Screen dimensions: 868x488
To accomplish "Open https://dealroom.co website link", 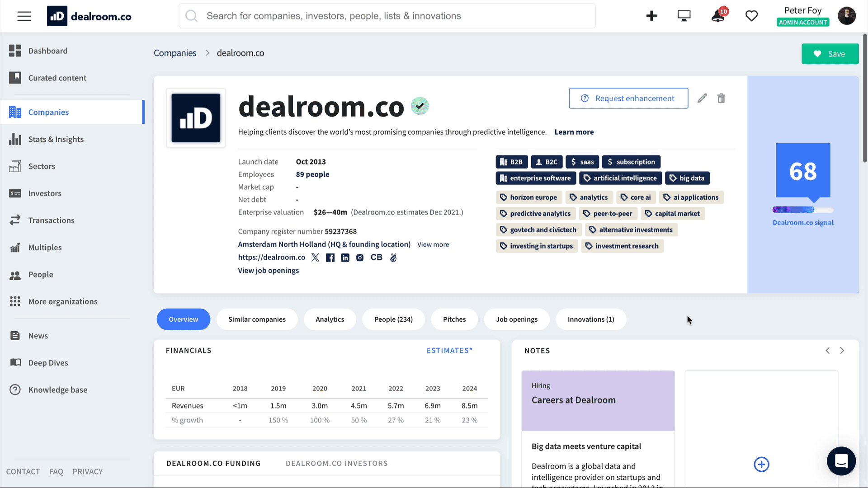I will [x=272, y=257].
